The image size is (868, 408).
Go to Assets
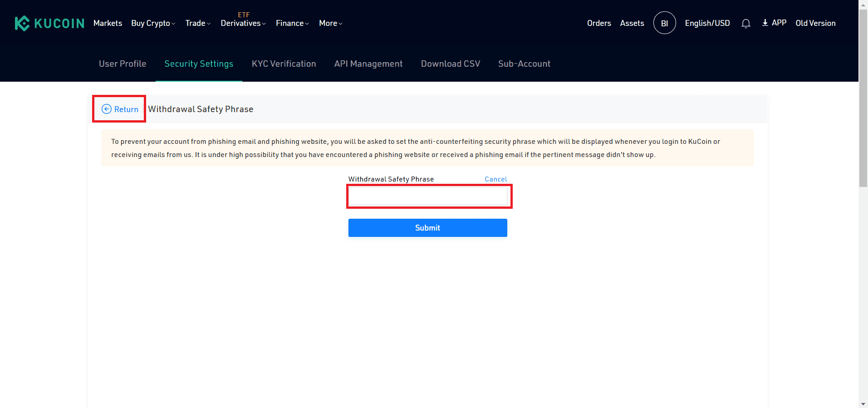pos(632,23)
